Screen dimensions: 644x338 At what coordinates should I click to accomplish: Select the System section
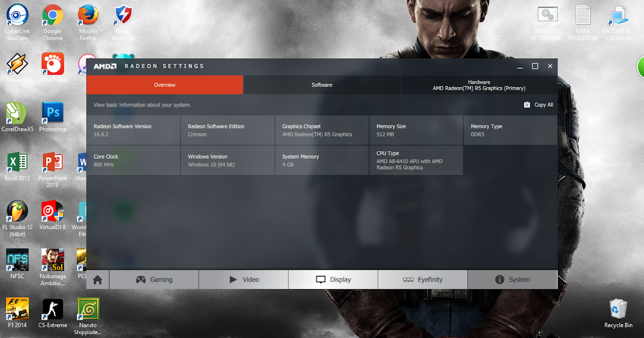513,280
